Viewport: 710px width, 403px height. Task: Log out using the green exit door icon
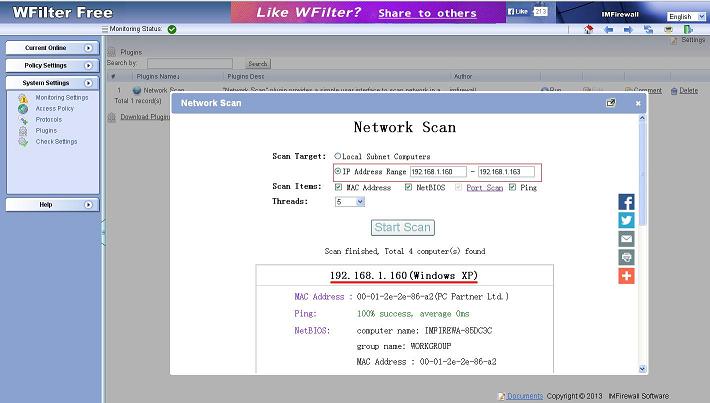(x=688, y=29)
